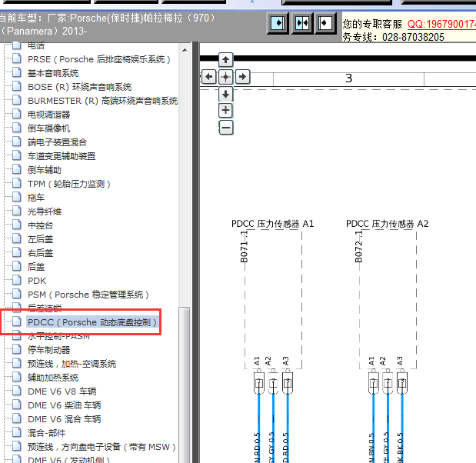Click connector pin A3 of sensor B072
This screenshot has width=476, height=463.
coord(402,382)
